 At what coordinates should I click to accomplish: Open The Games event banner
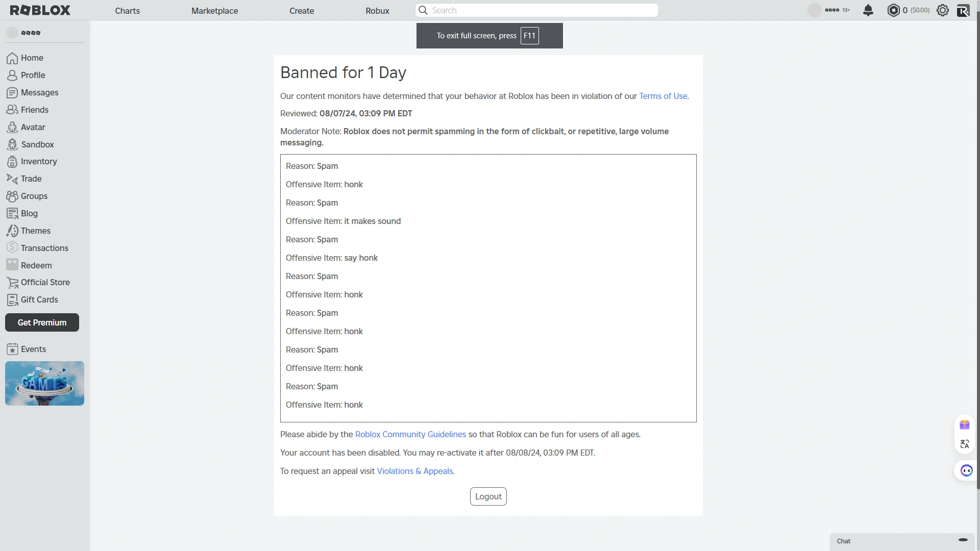coord(44,383)
